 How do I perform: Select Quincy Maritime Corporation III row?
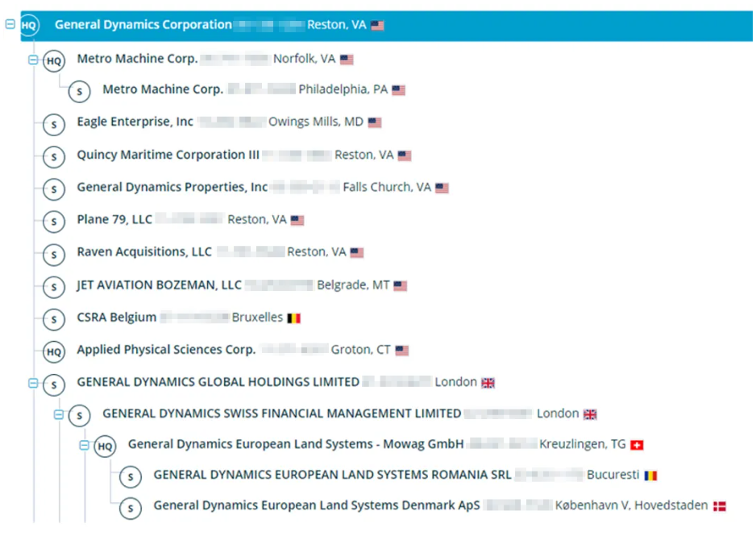tap(168, 155)
